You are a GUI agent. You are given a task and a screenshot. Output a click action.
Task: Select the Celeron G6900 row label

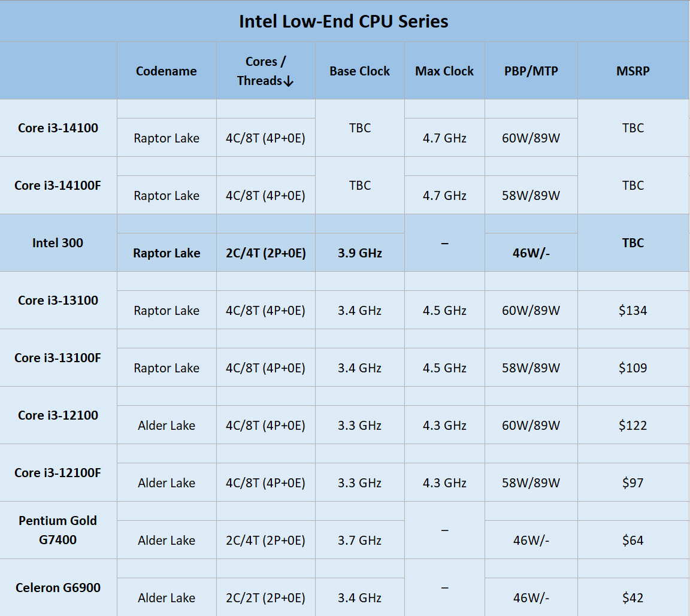(x=58, y=588)
